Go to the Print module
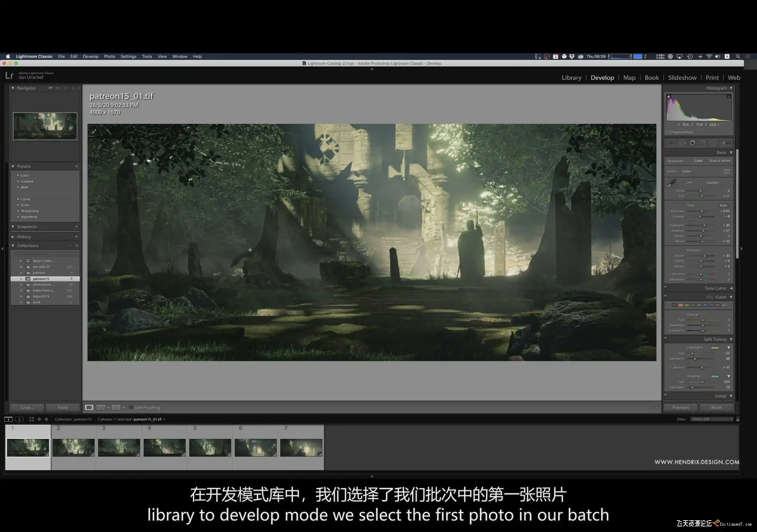757x532 pixels. [x=712, y=78]
